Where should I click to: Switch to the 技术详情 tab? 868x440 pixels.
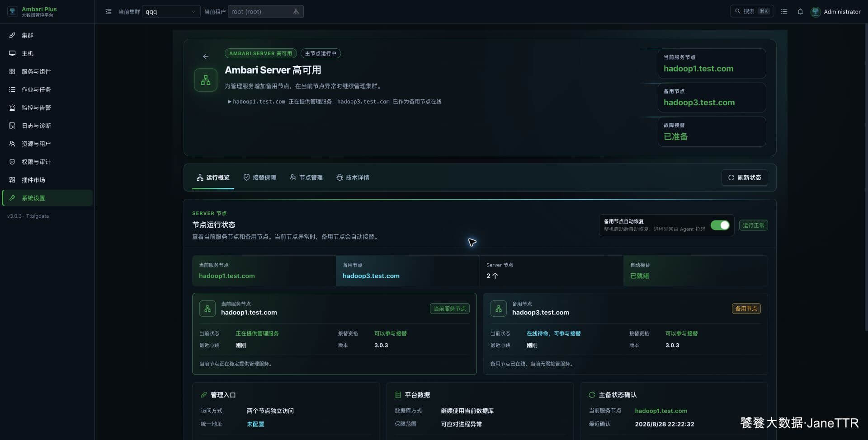(x=353, y=178)
